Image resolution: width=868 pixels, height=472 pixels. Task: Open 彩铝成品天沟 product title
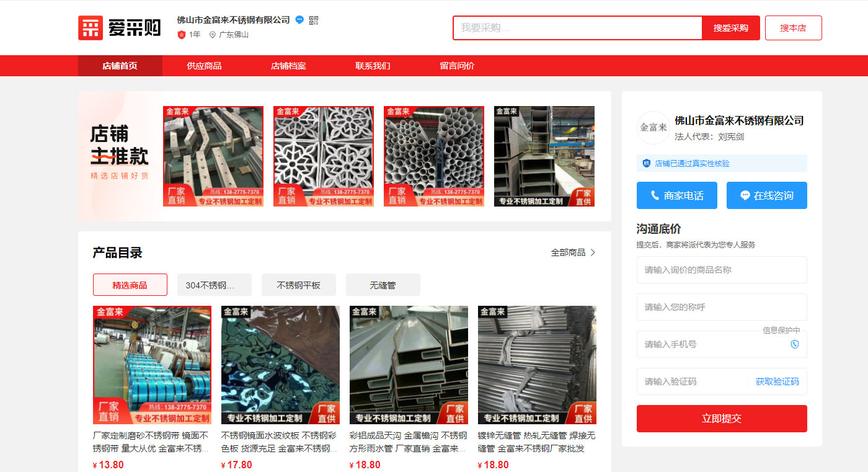[409, 442]
